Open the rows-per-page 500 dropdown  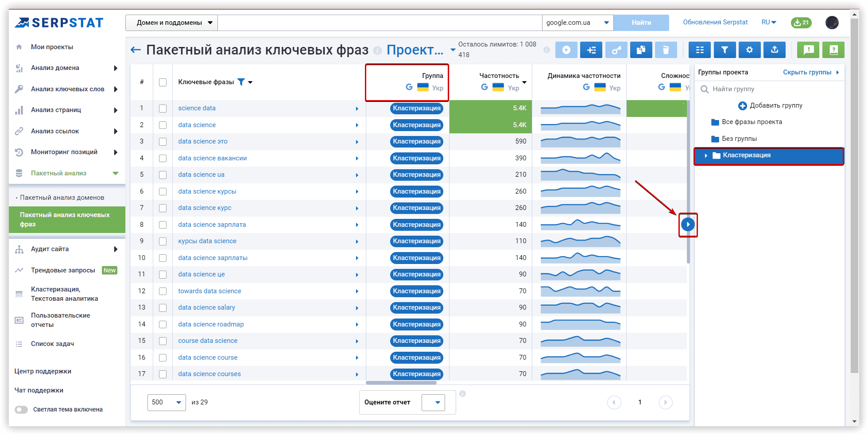(x=166, y=402)
